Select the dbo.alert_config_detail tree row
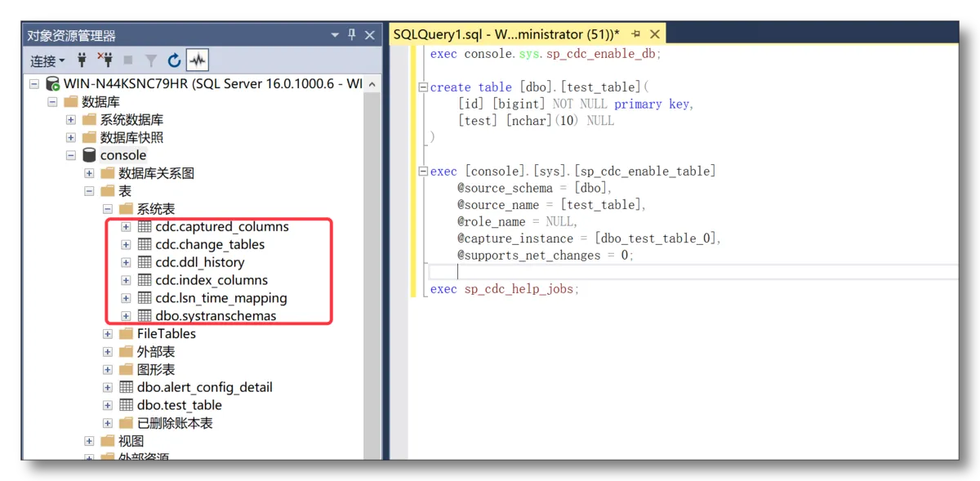This screenshot has width=980, height=481. coord(204,387)
